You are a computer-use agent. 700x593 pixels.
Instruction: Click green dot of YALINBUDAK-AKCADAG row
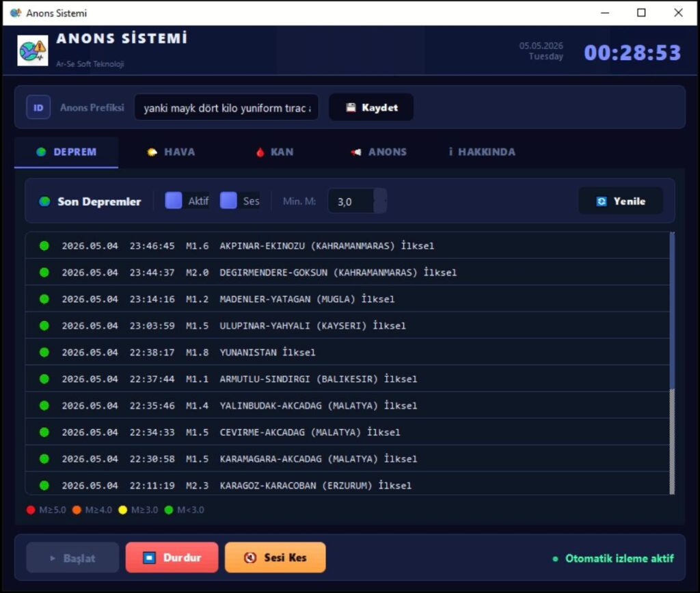coord(44,406)
